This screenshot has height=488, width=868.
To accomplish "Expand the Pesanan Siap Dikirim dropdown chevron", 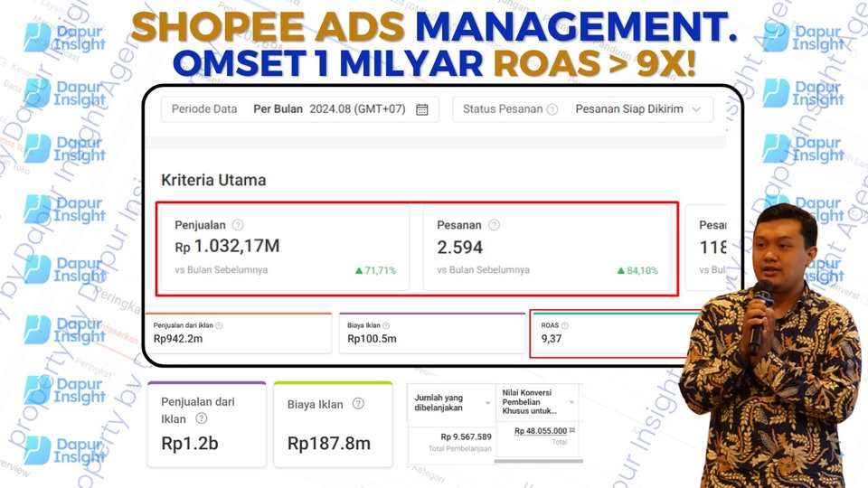I will (696, 109).
